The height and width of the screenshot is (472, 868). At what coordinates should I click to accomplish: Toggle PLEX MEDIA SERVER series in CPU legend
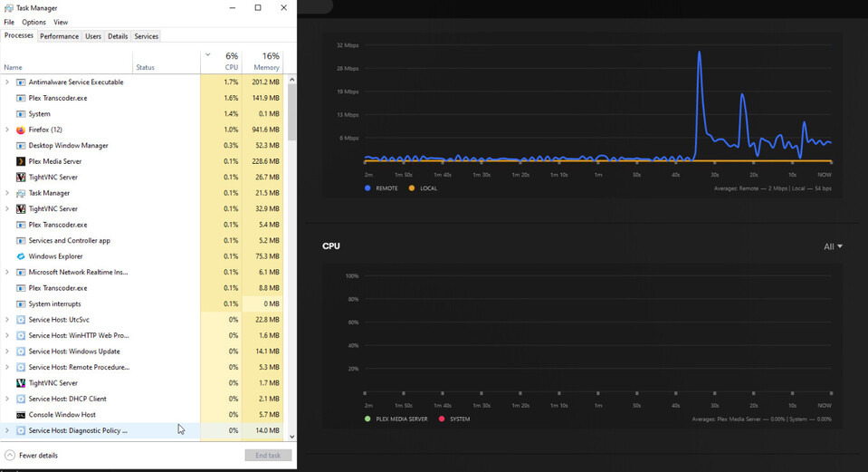tap(396, 419)
